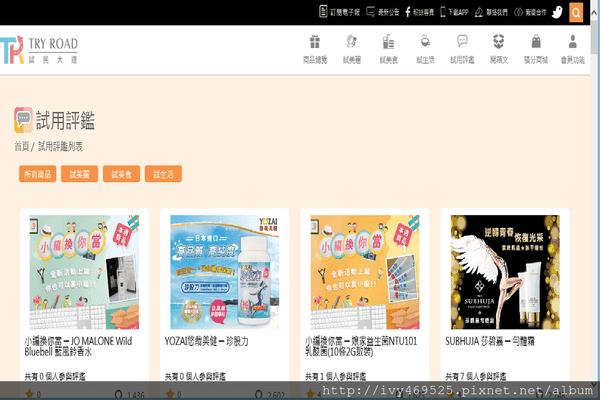The height and width of the screenshot is (400, 600).
Task: Select the orange 試美食 filter button
Action: 121,174
